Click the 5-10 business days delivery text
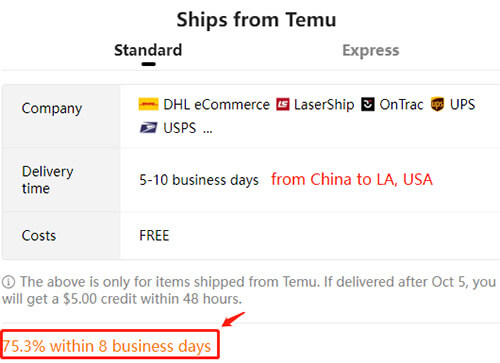This screenshot has width=500, height=363. pyautogui.click(x=199, y=180)
